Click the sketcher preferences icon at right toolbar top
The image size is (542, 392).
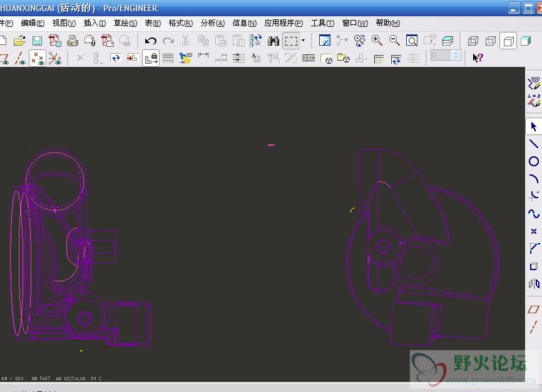point(534,83)
